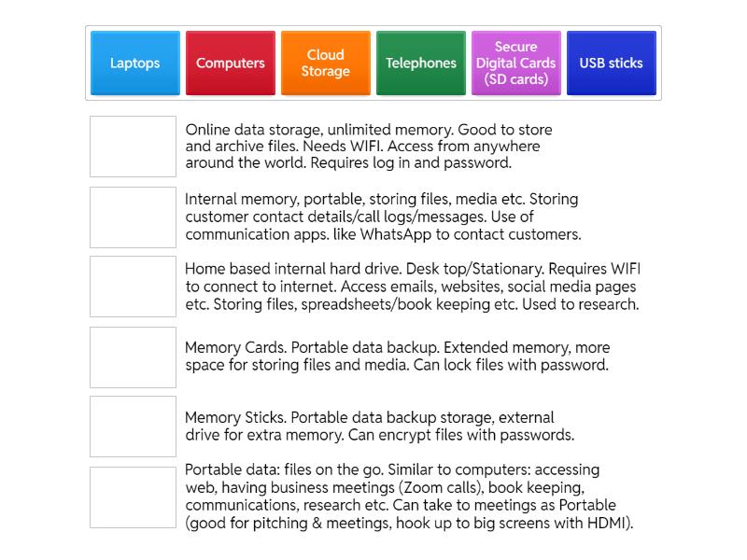
Task: Click the tile tray area beside Laptops
Action: [88, 63]
